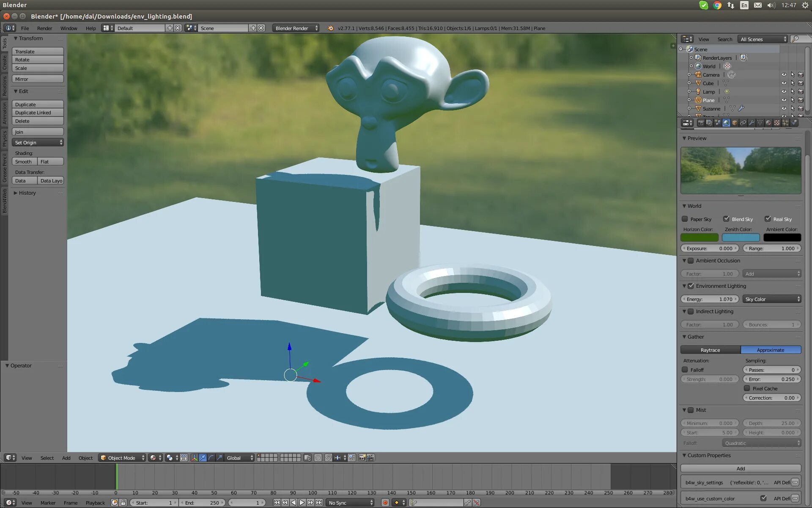812x508 pixels.
Task: Click the OpenGL render image camera icon
Action: coord(362,458)
